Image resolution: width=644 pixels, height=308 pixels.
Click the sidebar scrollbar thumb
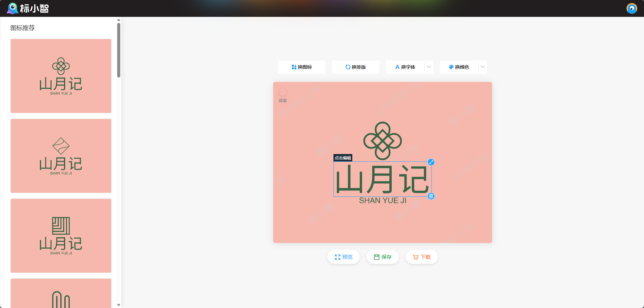point(119,50)
